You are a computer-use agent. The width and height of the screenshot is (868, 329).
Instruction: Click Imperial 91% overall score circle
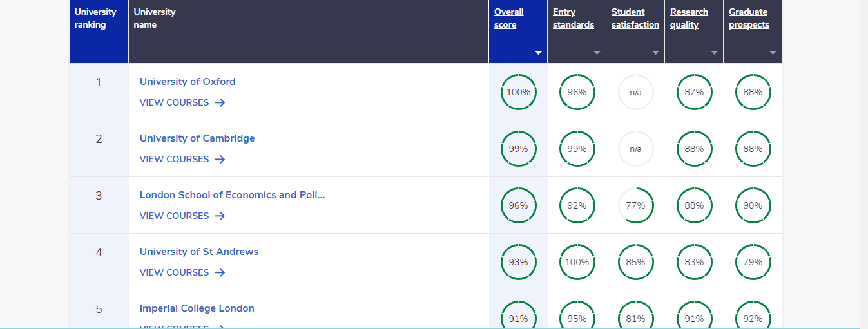pos(518,315)
